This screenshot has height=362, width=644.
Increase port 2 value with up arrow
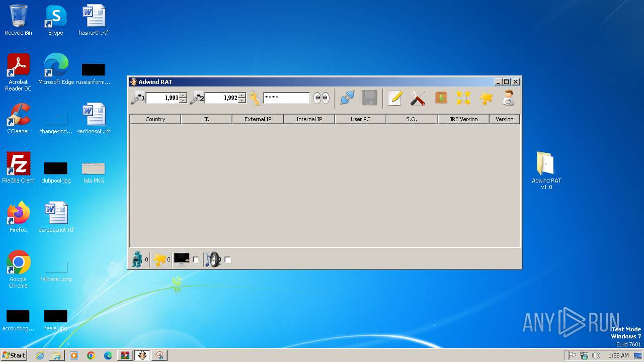(242, 95)
